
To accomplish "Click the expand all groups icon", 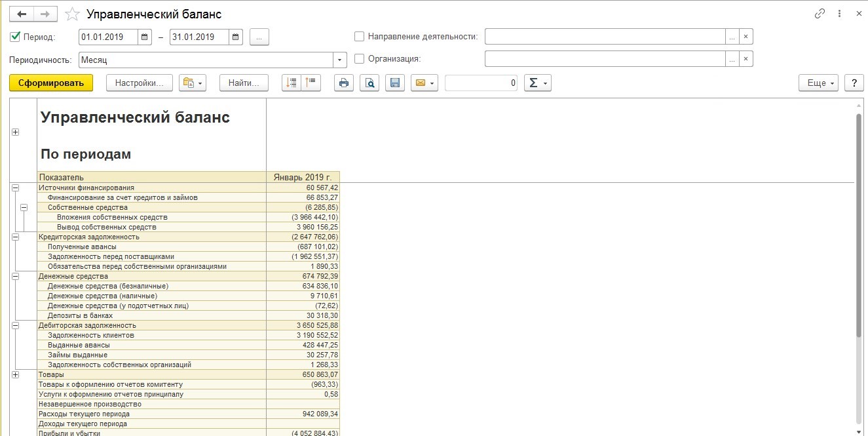I will coord(292,83).
